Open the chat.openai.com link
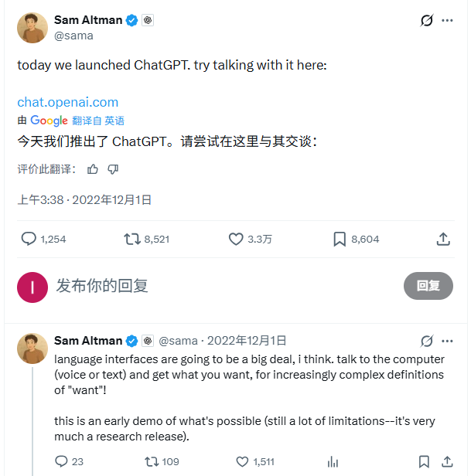The height and width of the screenshot is (476, 471). pyautogui.click(x=68, y=102)
